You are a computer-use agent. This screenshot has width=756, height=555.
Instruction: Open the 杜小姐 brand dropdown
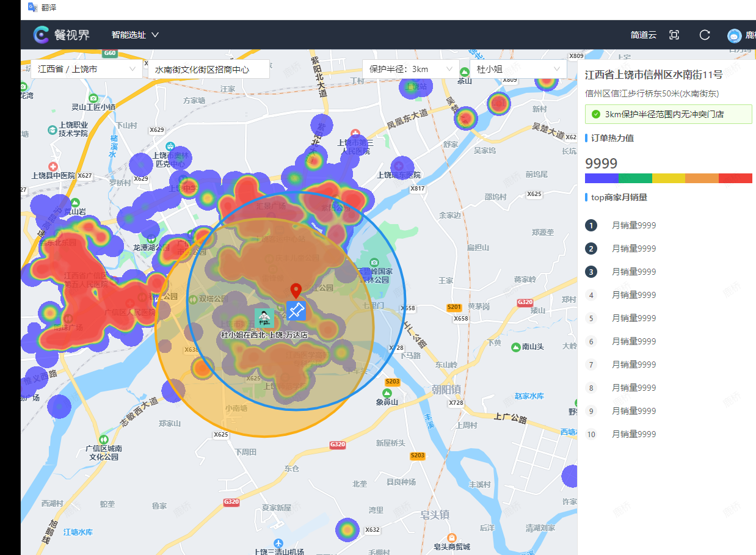(x=517, y=69)
